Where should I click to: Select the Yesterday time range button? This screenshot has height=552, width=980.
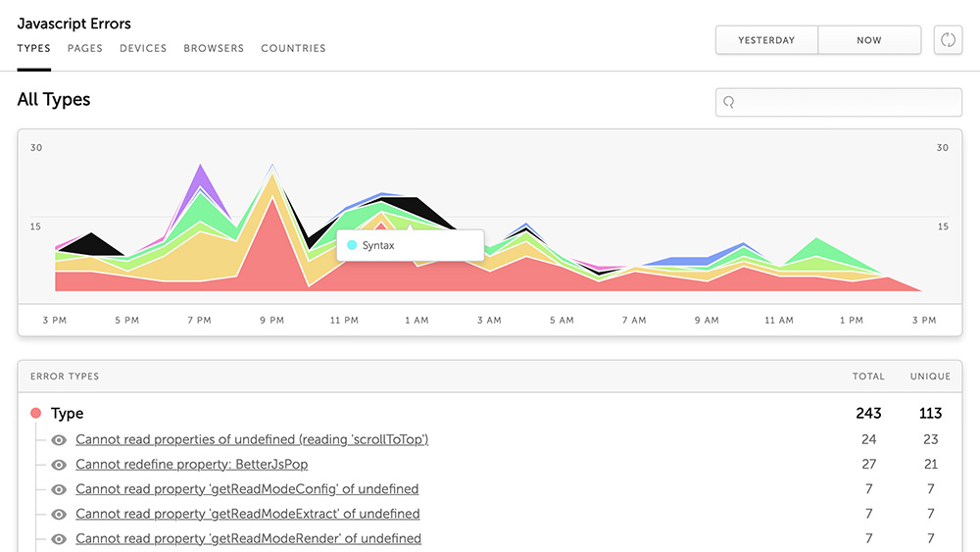coord(766,40)
